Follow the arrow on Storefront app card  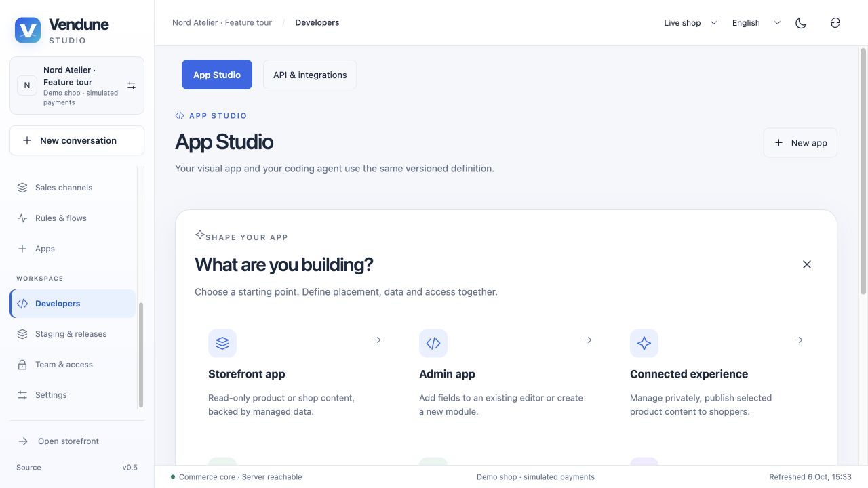(x=377, y=340)
